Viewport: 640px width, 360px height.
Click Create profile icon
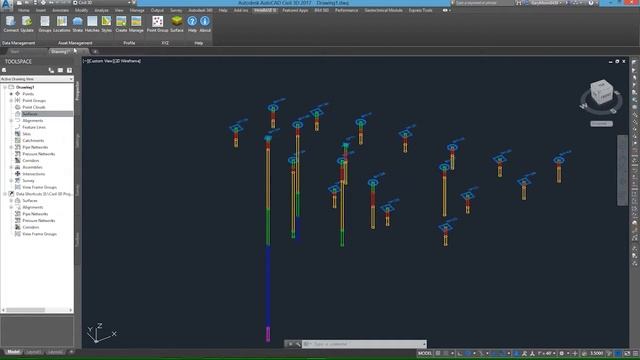(x=121, y=24)
